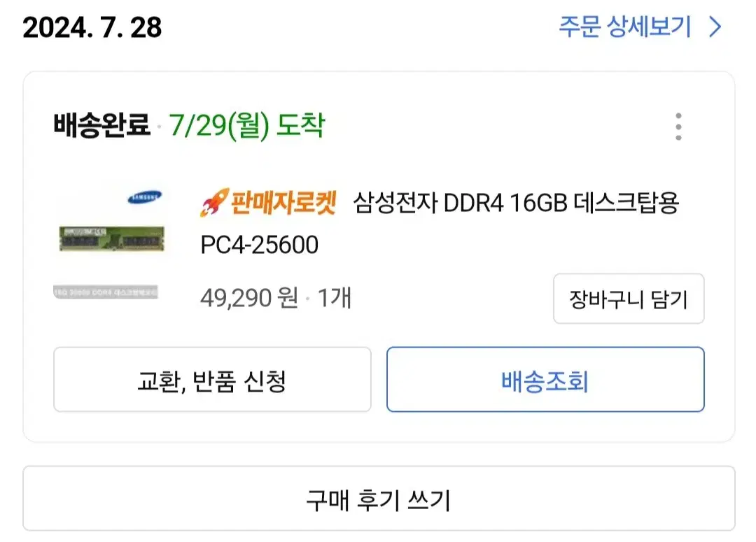
Task: Tap the 7/29(월) 도착 arrival date text
Action: pos(247,126)
